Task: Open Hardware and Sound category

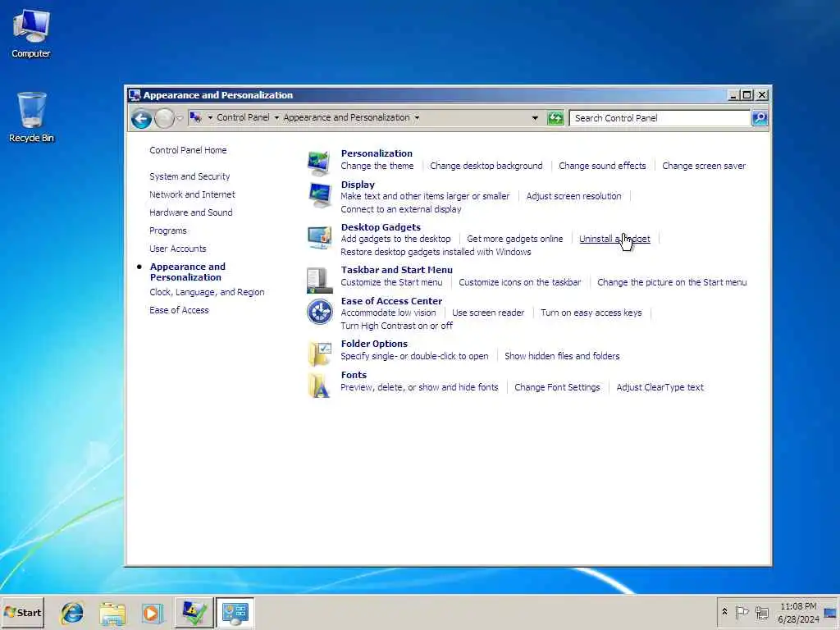Action: coord(190,212)
